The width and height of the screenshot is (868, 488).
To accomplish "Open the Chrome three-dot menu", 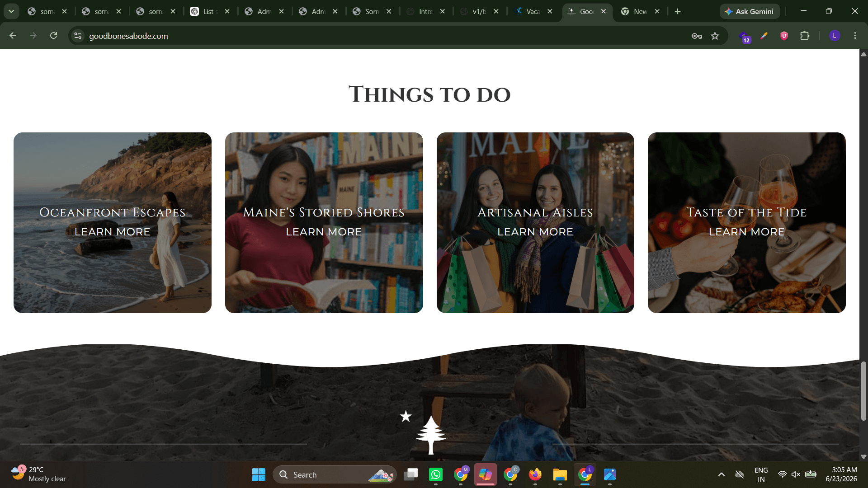I will click(x=855, y=36).
